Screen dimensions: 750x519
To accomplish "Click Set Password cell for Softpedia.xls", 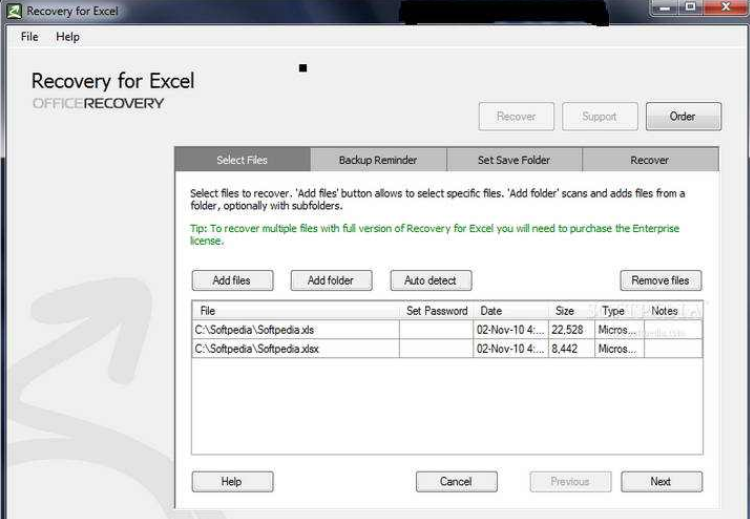I will (435, 330).
